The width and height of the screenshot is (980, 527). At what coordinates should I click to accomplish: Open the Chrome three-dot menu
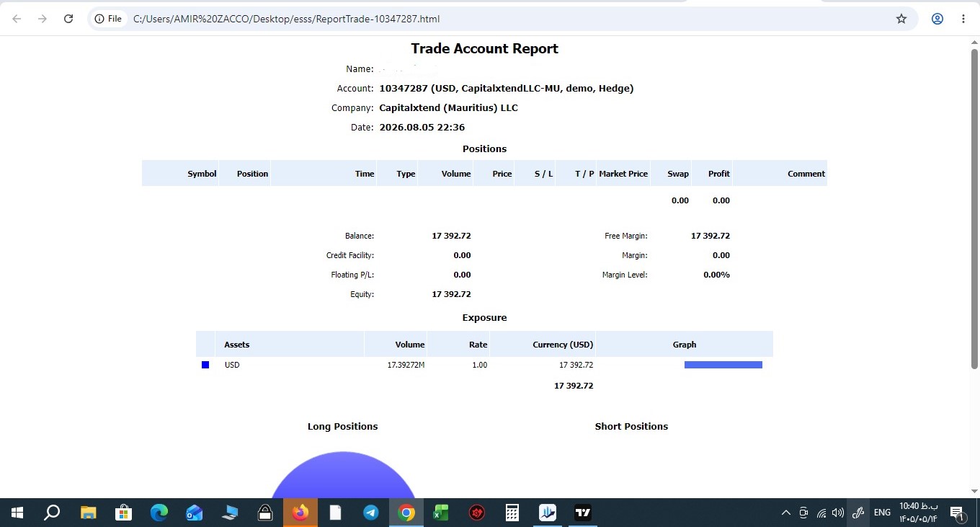point(963,19)
